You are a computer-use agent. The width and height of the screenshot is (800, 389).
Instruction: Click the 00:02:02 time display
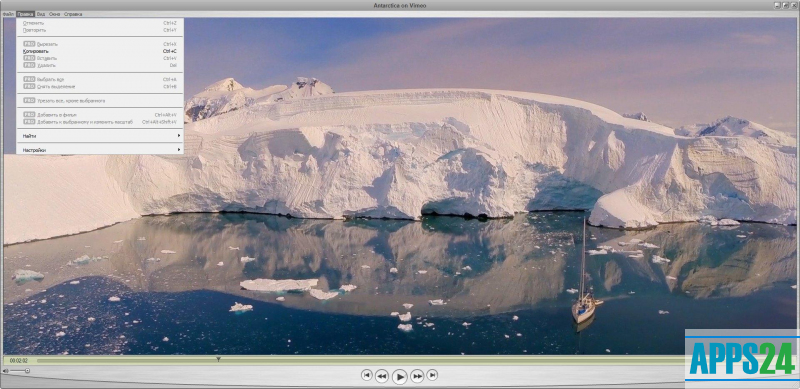point(18,360)
